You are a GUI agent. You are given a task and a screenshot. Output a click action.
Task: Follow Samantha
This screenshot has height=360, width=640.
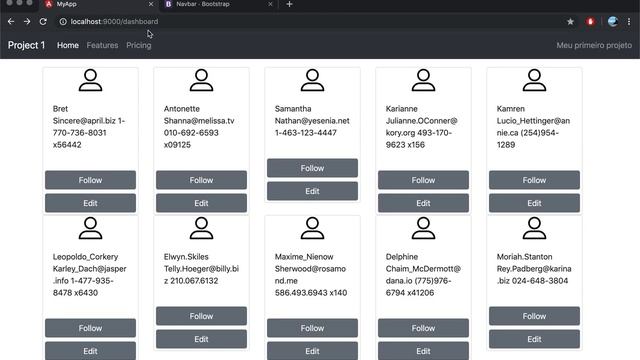click(312, 168)
